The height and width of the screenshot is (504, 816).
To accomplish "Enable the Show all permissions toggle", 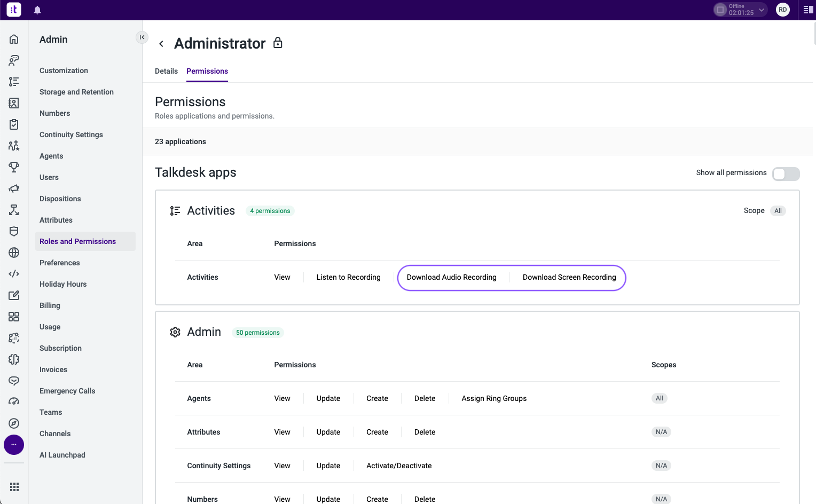I will click(786, 174).
